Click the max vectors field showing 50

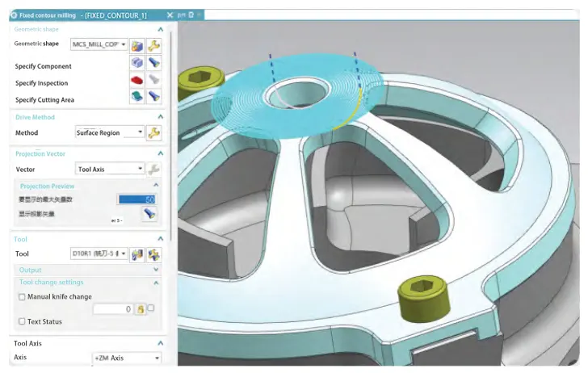tap(136, 199)
